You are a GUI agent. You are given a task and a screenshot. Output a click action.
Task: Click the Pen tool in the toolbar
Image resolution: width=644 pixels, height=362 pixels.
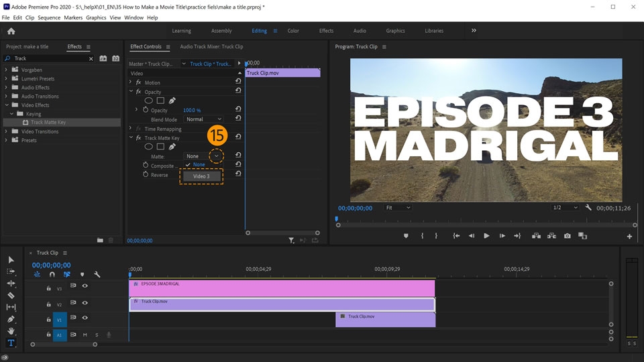pos(11,319)
